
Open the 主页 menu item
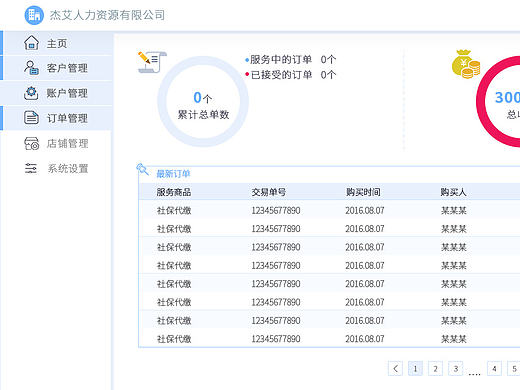point(57,43)
